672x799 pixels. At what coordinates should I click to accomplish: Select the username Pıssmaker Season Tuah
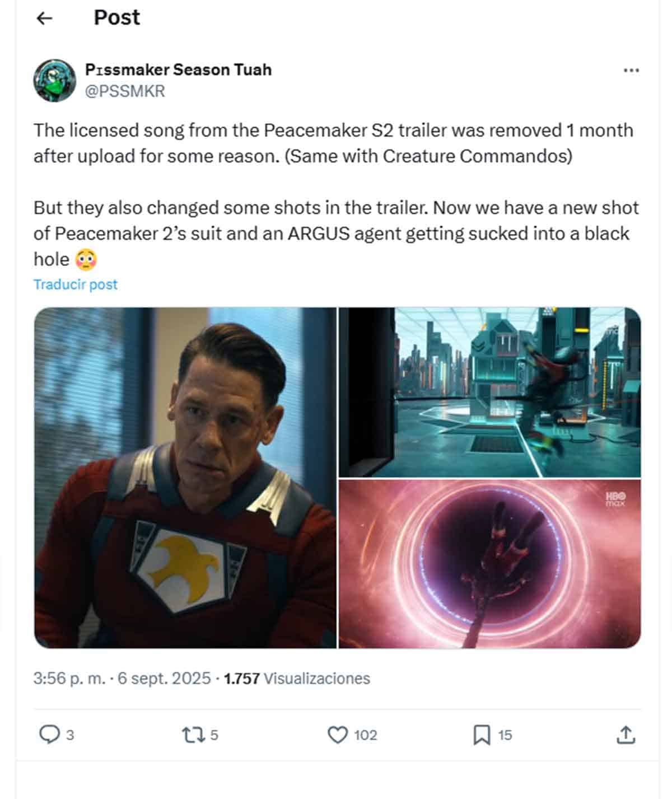[178, 69]
